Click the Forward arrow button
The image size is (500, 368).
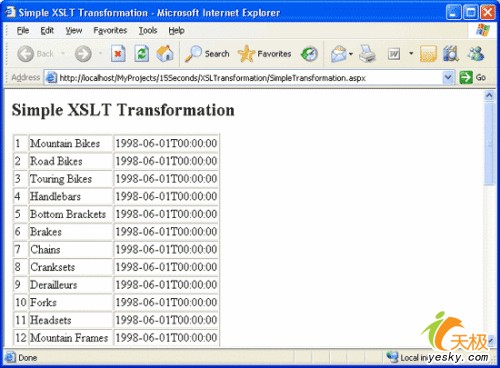(83, 54)
